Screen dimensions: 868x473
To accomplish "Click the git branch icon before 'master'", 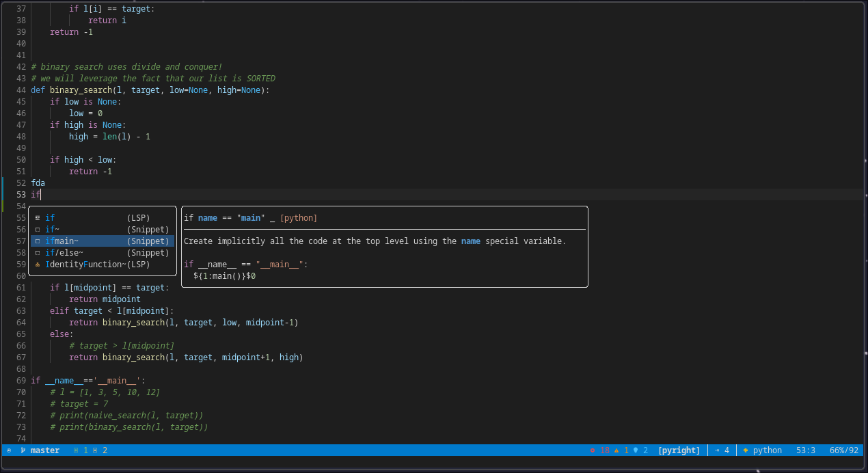I will pos(23,450).
